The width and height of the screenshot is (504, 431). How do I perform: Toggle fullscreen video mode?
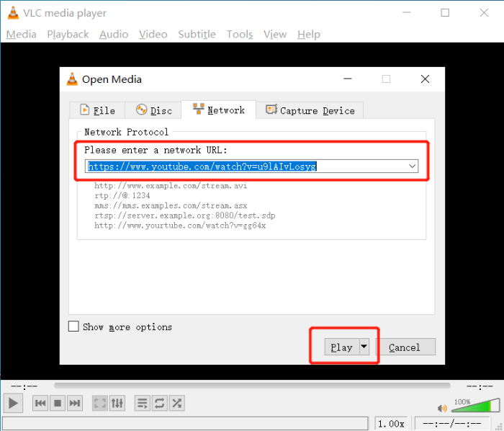100,403
